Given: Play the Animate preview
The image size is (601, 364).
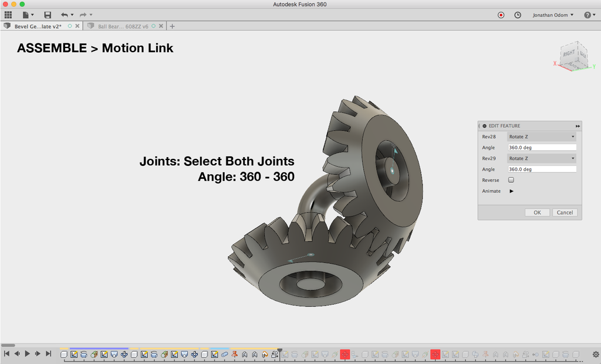Looking at the screenshot, I should point(511,191).
